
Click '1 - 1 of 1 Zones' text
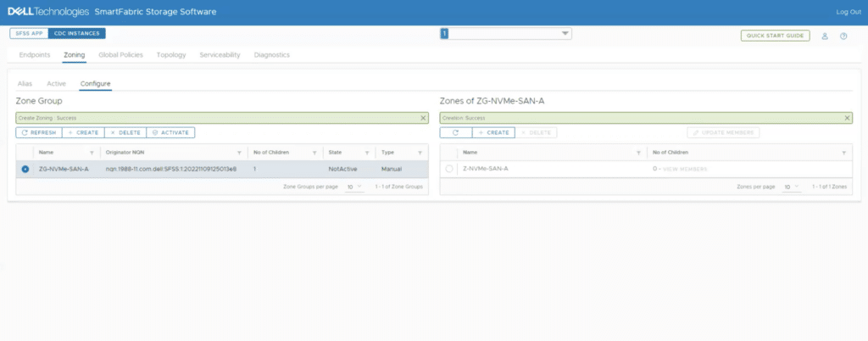[x=829, y=187]
